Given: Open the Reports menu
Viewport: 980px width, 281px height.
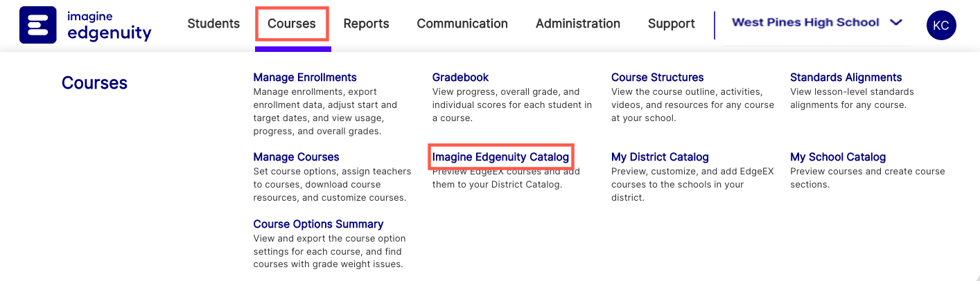Looking at the screenshot, I should coord(366,24).
